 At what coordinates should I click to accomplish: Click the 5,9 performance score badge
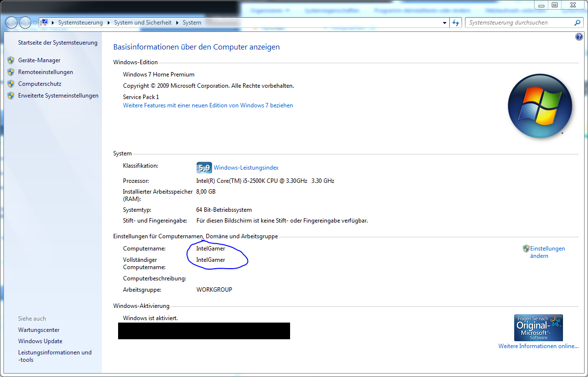[204, 168]
